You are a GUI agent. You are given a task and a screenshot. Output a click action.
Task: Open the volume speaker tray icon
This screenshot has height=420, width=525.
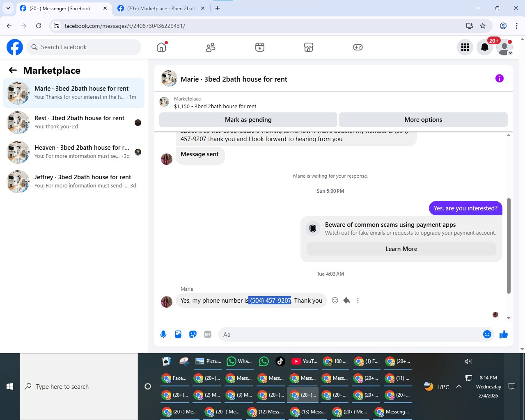[468, 361]
